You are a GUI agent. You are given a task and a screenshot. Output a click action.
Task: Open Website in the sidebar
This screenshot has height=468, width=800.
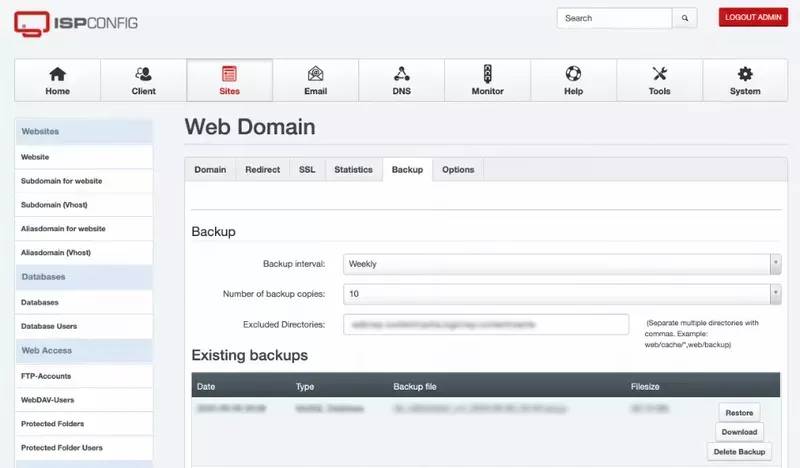[84, 157]
